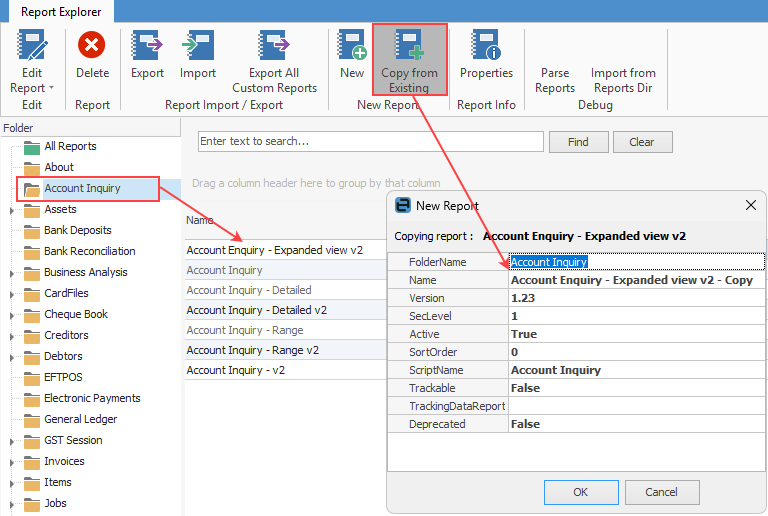Select Account Inquiry - Range v2 row

(286, 351)
